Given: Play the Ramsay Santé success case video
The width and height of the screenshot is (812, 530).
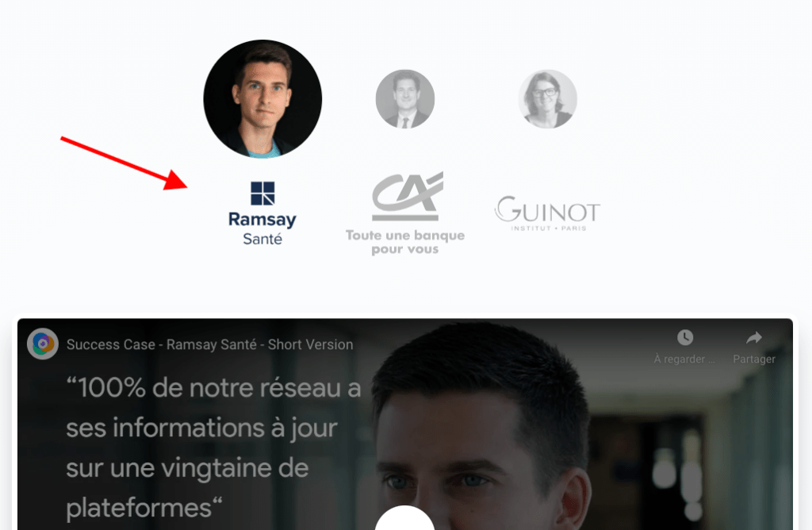Looking at the screenshot, I should [405, 518].
